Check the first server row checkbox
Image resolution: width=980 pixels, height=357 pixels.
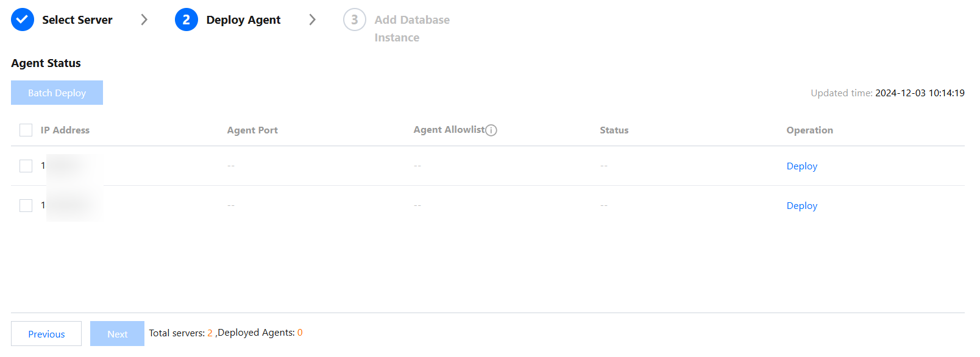[x=26, y=166]
